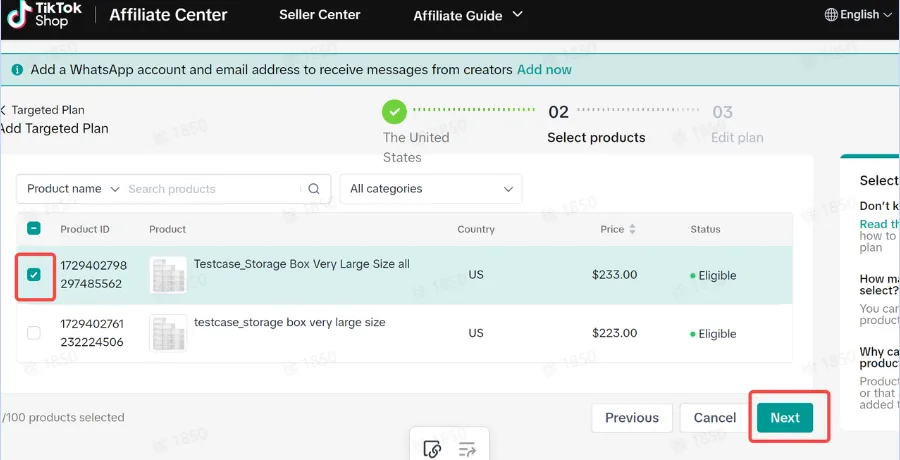Open the Affiliate Guide menu
Image resolution: width=900 pixels, height=460 pixels.
(468, 16)
